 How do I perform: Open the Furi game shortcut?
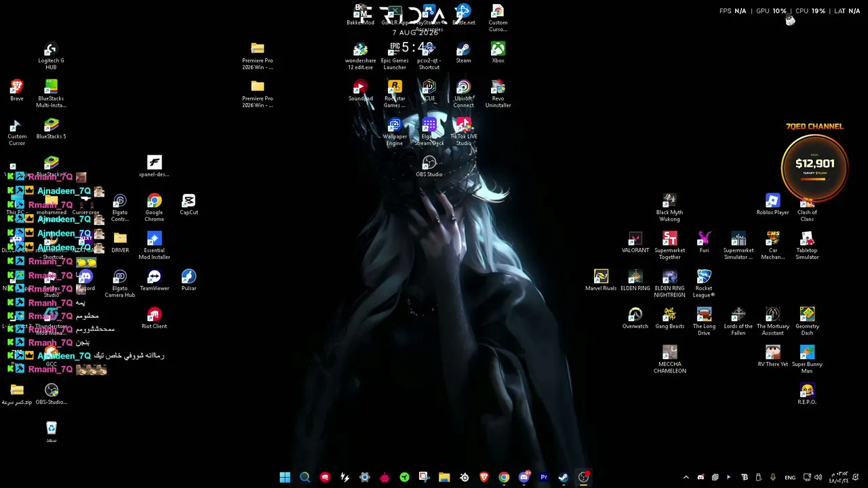pyautogui.click(x=704, y=243)
